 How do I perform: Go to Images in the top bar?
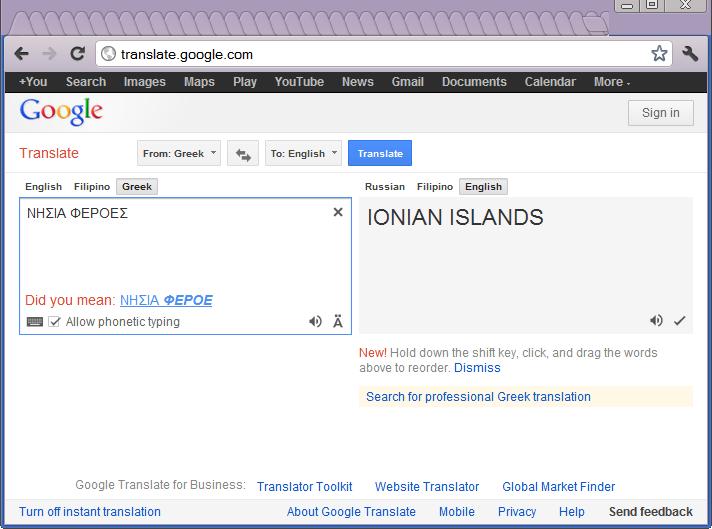click(x=144, y=82)
